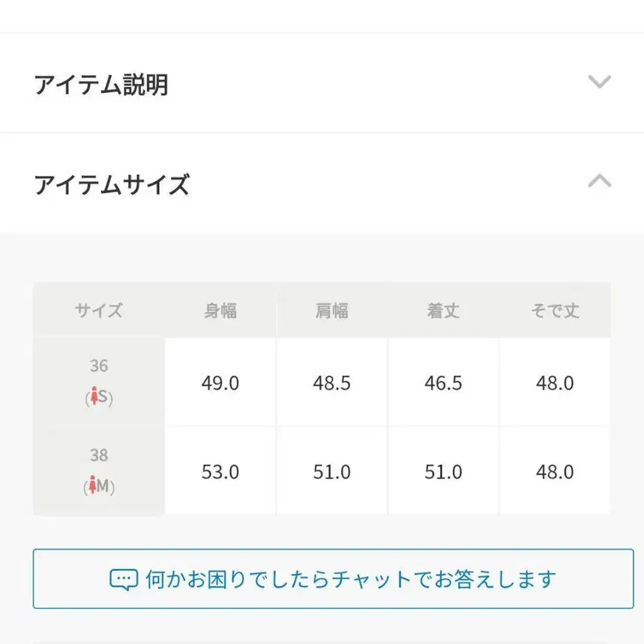Click the 48.5 shoulder width cell
Image resolution: width=644 pixels, height=644 pixels.
click(x=332, y=383)
